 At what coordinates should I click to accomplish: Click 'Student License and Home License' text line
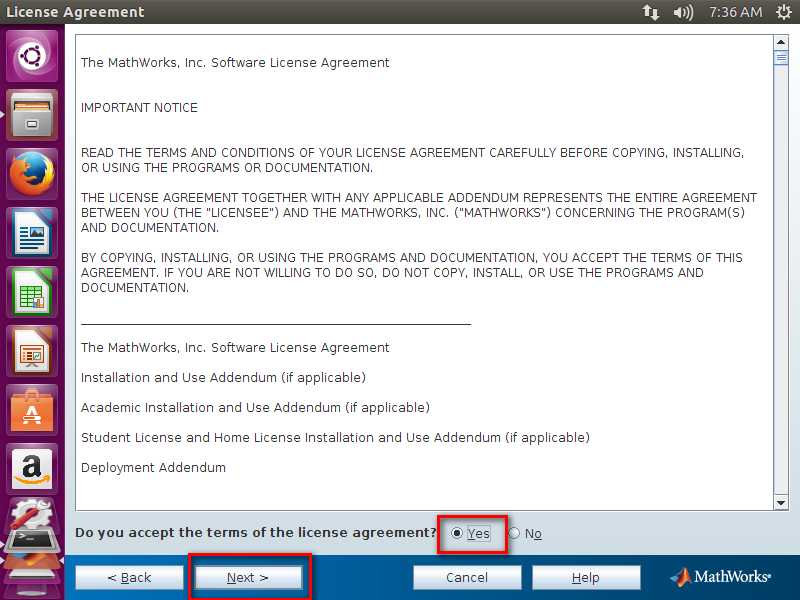click(335, 438)
